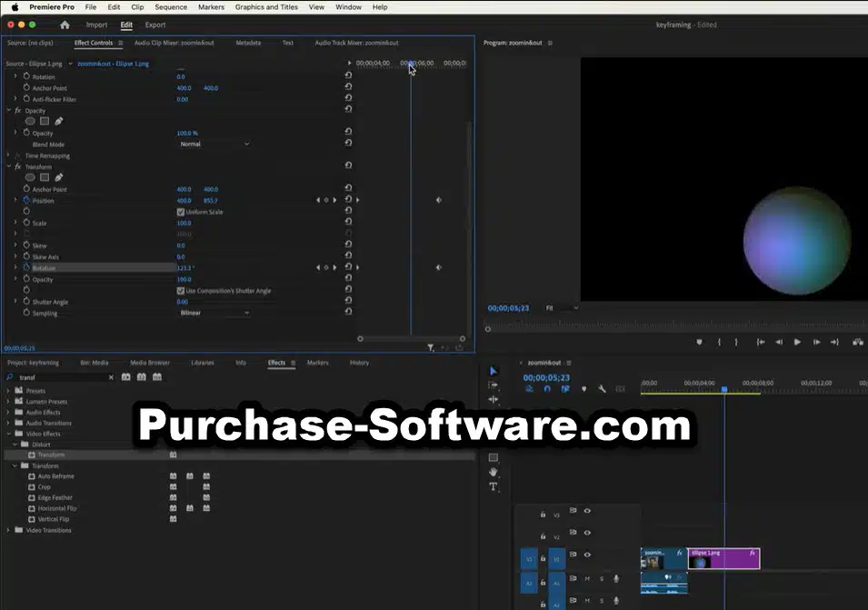Expand the Audio Effects folder

(8, 412)
